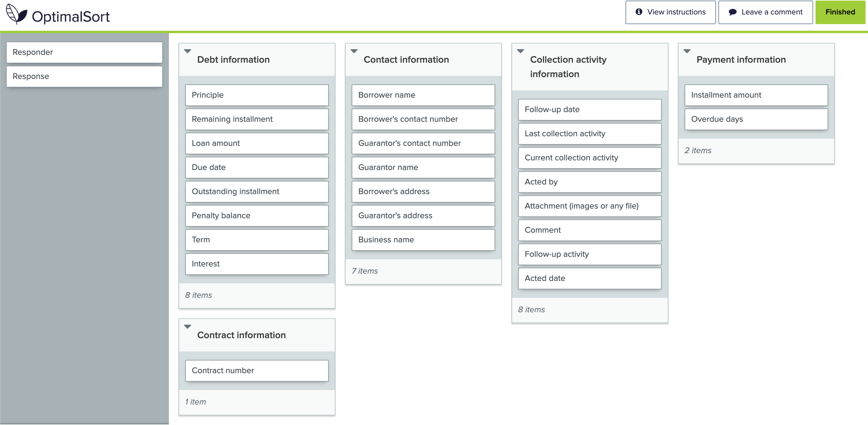Collapse the Debt information group
868x425 pixels.
188,51
